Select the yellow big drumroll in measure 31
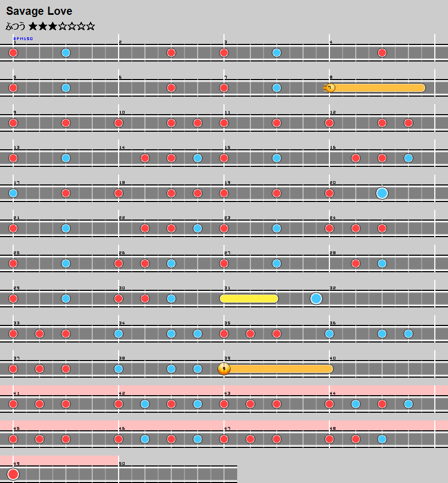Screen dimensions: 448x483 click(x=249, y=299)
